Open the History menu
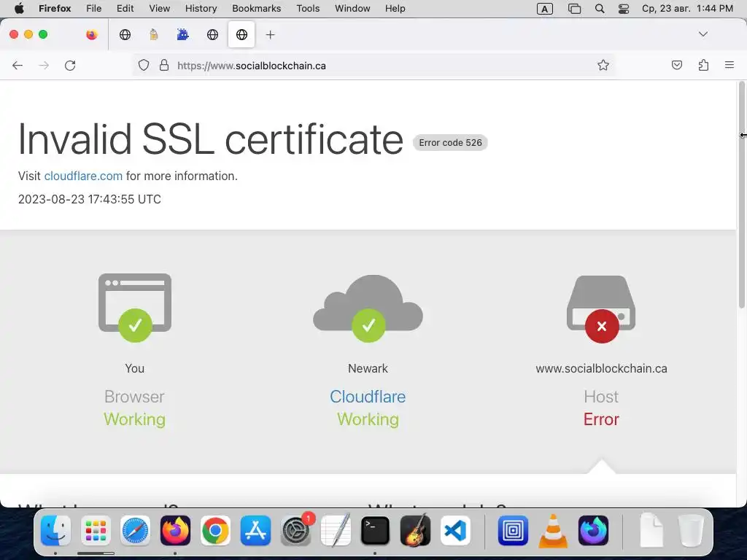This screenshot has height=560, width=747. [x=201, y=9]
